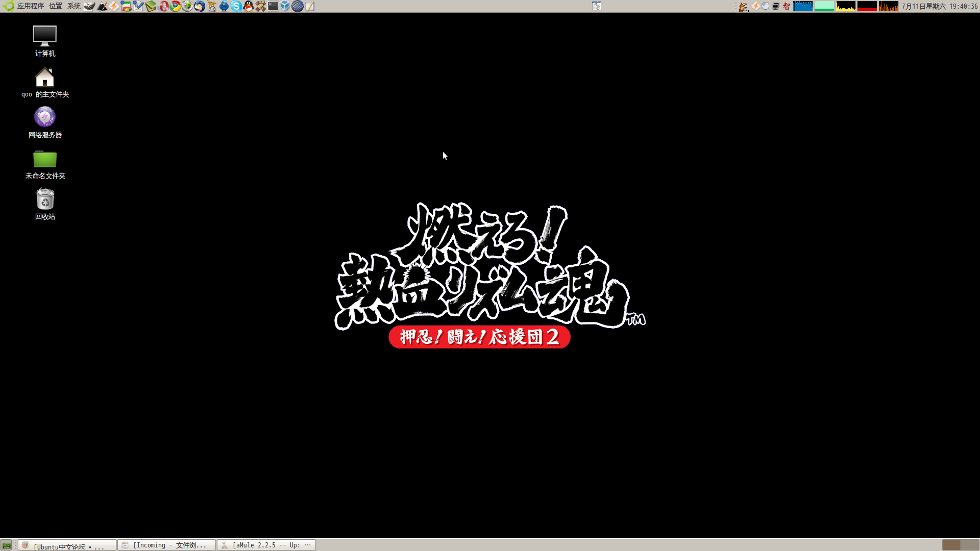
Task: Open the blue CPU usage monitor graph
Action: tap(803, 6)
